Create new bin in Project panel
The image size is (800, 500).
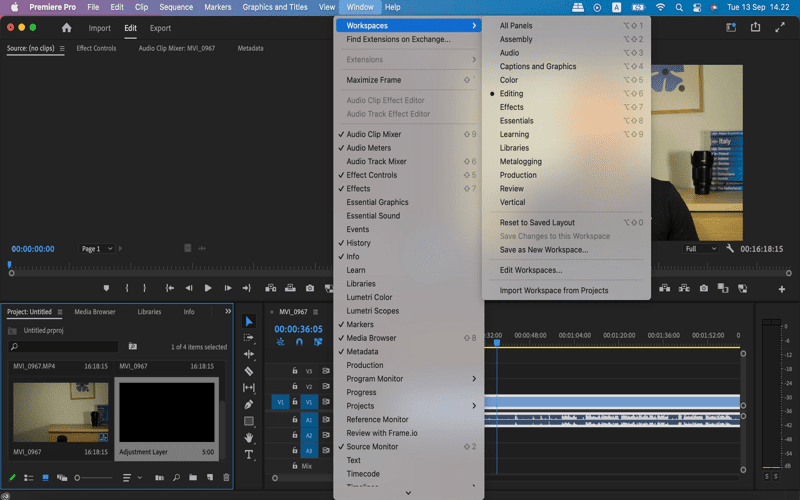193,478
